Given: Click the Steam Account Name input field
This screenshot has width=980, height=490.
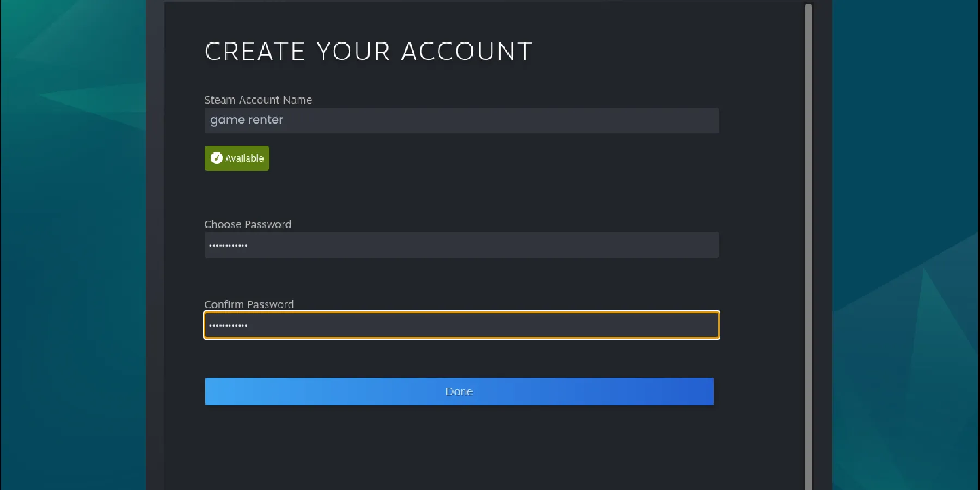Looking at the screenshot, I should pos(462,120).
